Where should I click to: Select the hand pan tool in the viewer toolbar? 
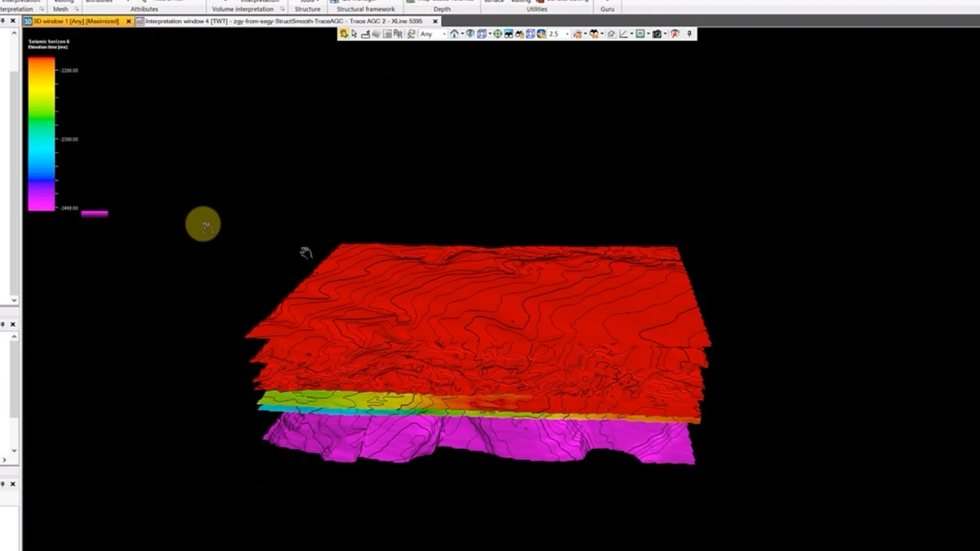pyautogui.click(x=342, y=34)
